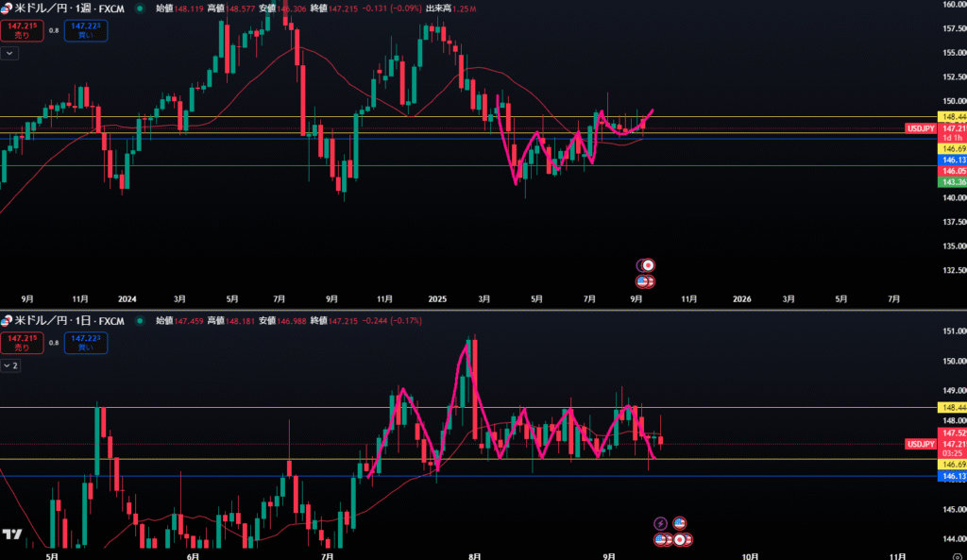
Task: Click the "高値 148.181" high value
Action: pos(231,321)
